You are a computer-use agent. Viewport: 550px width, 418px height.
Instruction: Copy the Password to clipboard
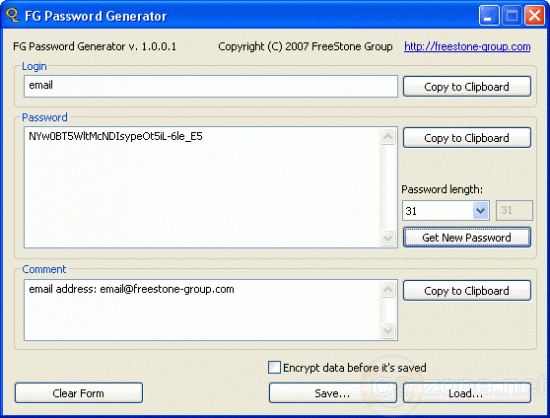pyautogui.click(x=467, y=137)
